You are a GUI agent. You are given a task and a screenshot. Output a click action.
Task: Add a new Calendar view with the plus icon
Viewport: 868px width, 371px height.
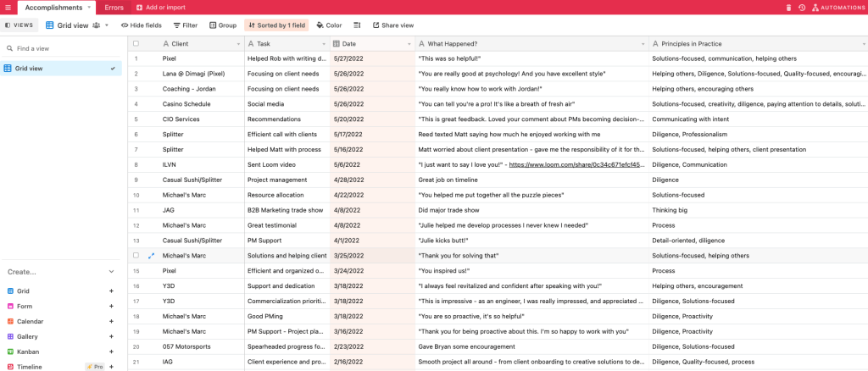tap(111, 321)
